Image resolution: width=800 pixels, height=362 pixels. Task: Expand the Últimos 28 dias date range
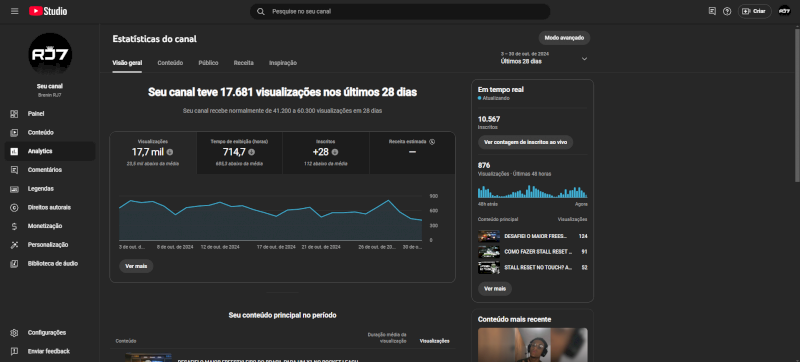point(544,58)
